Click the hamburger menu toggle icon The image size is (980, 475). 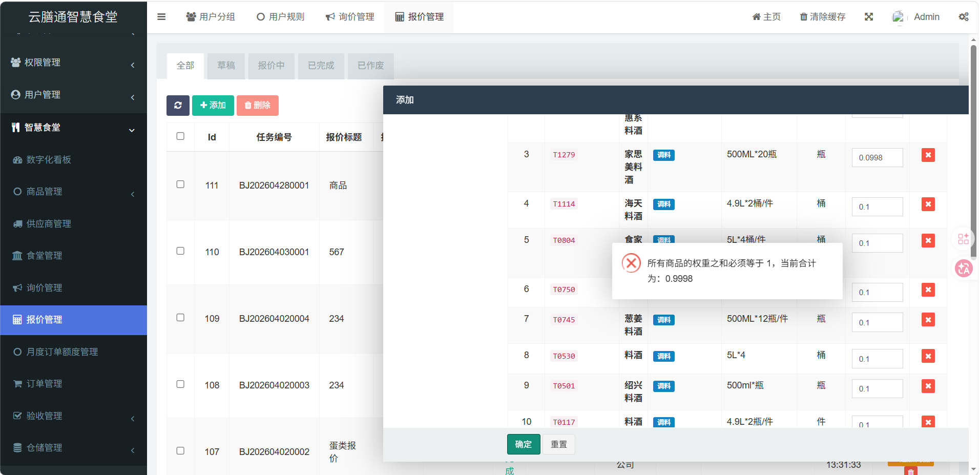click(161, 17)
